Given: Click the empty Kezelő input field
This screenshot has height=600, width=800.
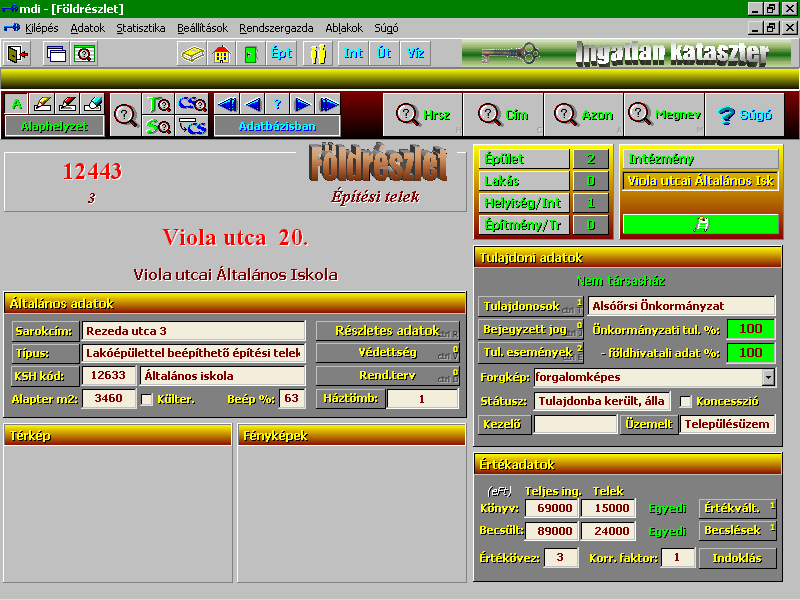Looking at the screenshot, I should coord(575,424).
